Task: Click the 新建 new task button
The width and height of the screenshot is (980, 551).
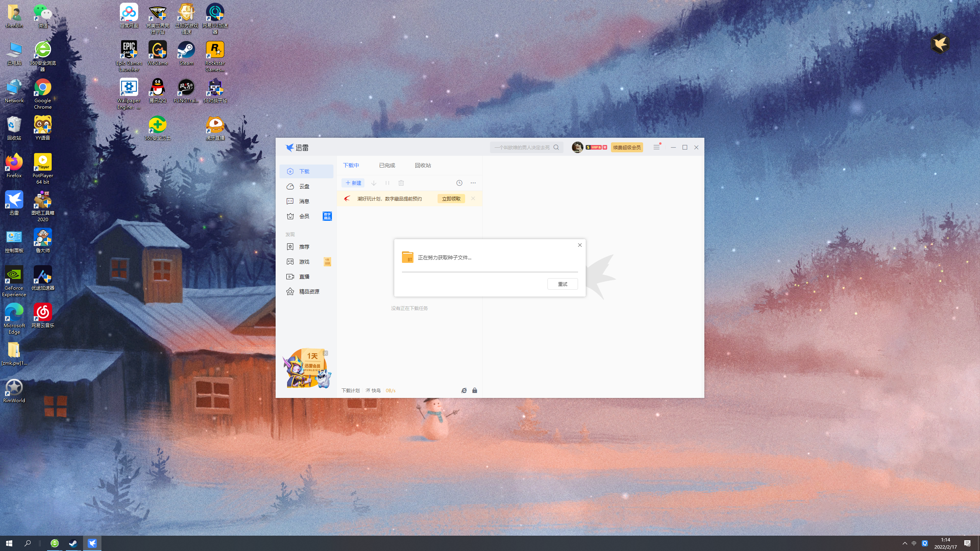Action: click(x=353, y=183)
